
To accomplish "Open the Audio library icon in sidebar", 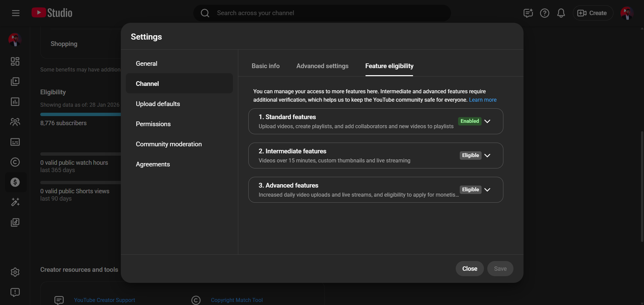I will [15, 222].
